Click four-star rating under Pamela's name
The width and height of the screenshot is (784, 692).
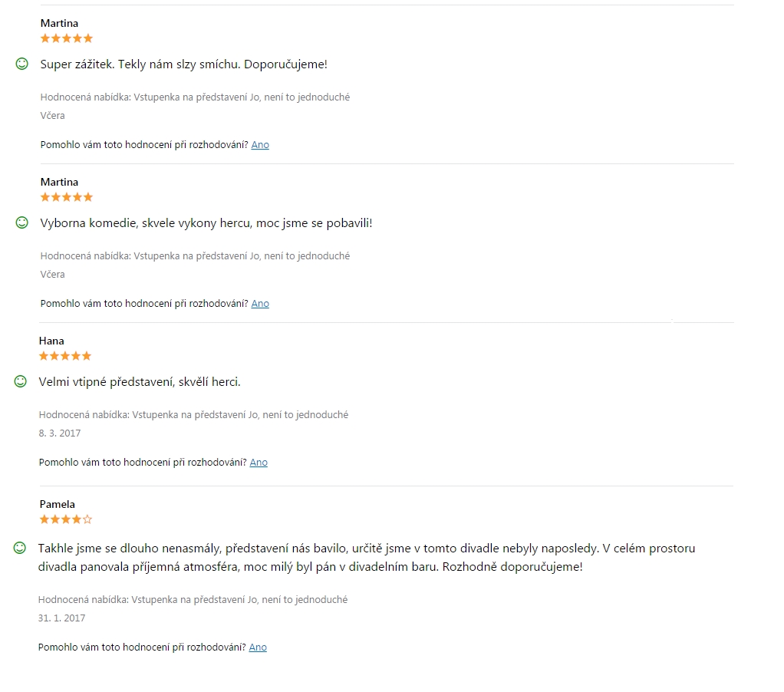pyautogui.click(x=66, y=519)
